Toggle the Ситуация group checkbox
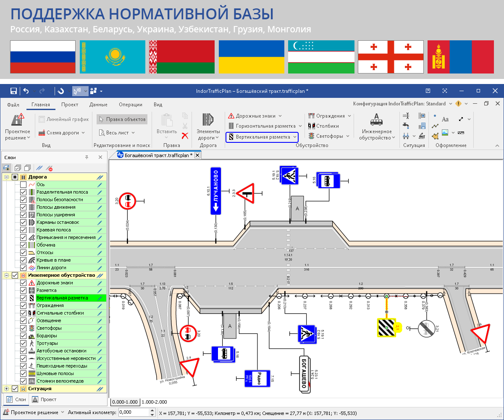 pyautogui.click(x=15, y=389)
